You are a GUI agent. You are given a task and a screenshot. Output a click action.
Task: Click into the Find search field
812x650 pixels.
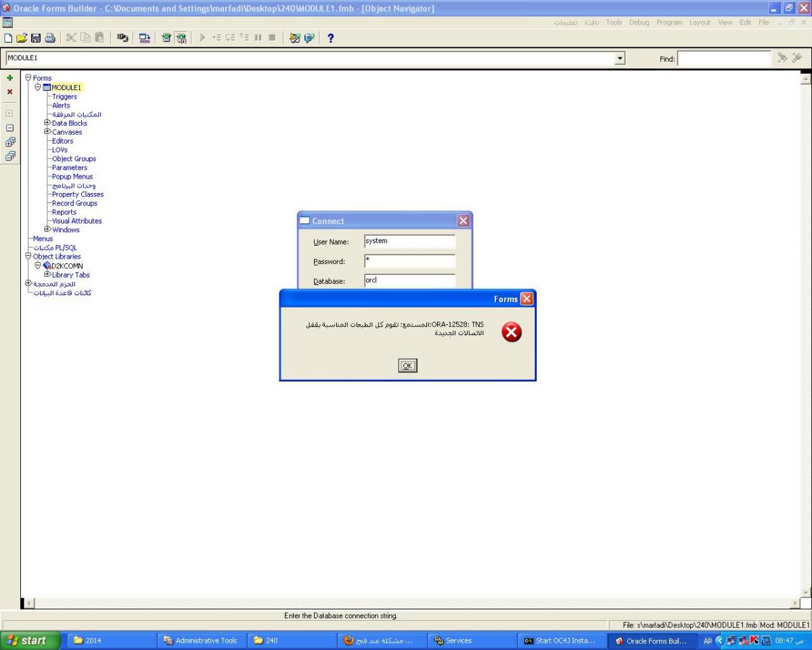[723, 59]
